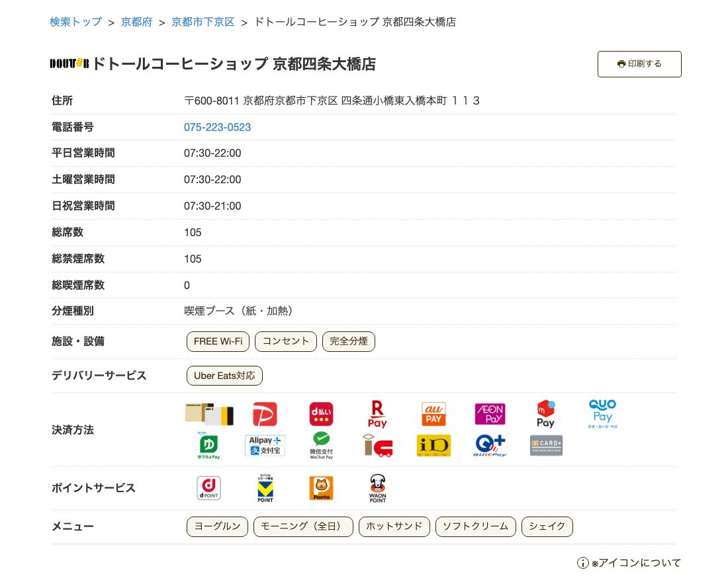Click the Merpay icon
The height and width of the screenshot is (586, 728).
[x=546, y=414]
